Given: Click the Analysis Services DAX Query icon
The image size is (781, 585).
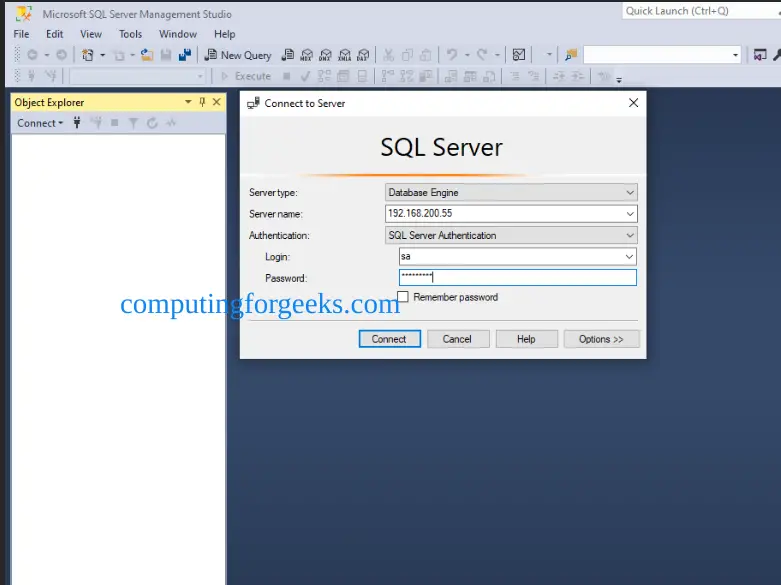Looking at the screenshot, I should [364, 55].
